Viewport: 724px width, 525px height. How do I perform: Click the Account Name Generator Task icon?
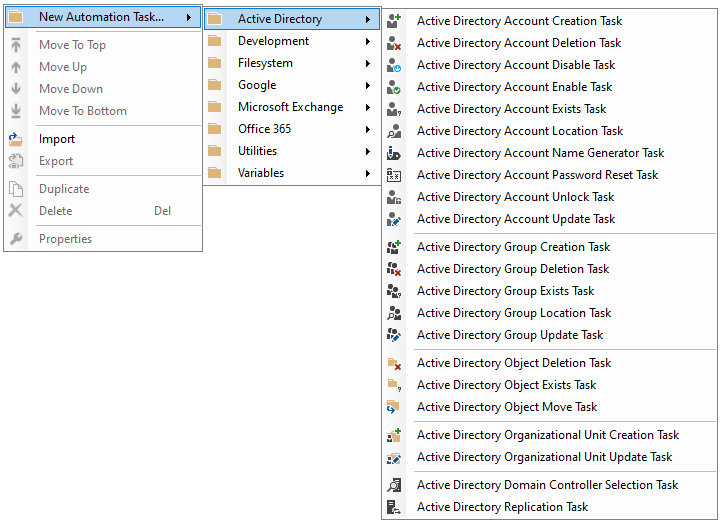click(394, 153)
